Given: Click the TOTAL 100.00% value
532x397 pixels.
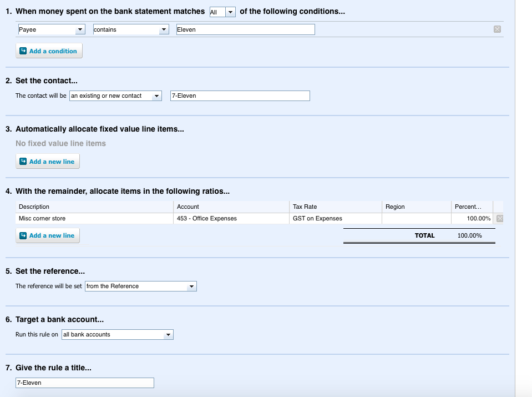Looking at the screenshot, I should pyautogui.click(x=469, y=235).
